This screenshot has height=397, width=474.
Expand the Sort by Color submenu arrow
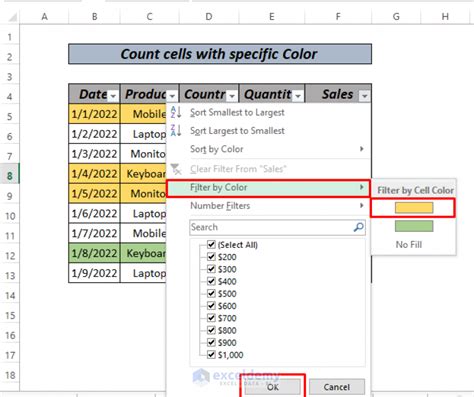click(x=361, y=149)
